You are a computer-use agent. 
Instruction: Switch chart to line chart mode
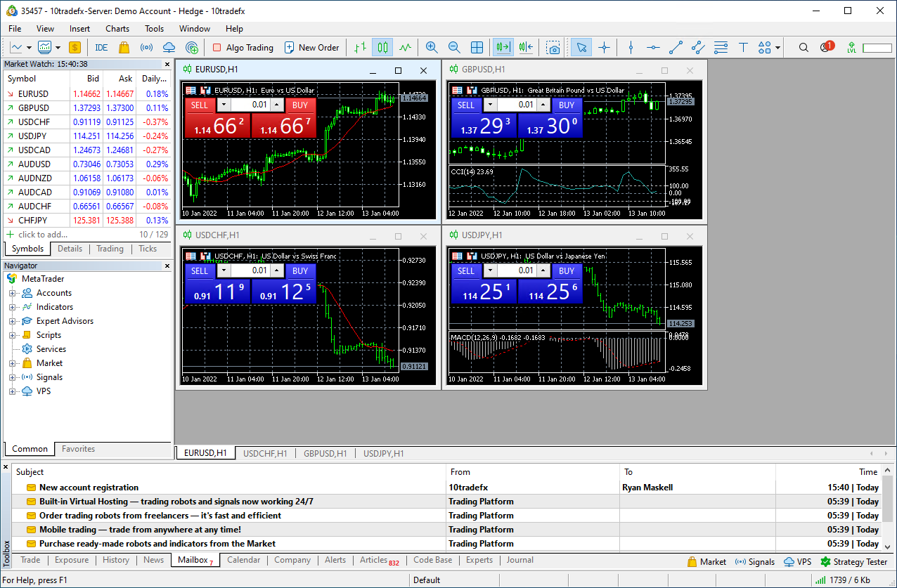pos(405,48)
